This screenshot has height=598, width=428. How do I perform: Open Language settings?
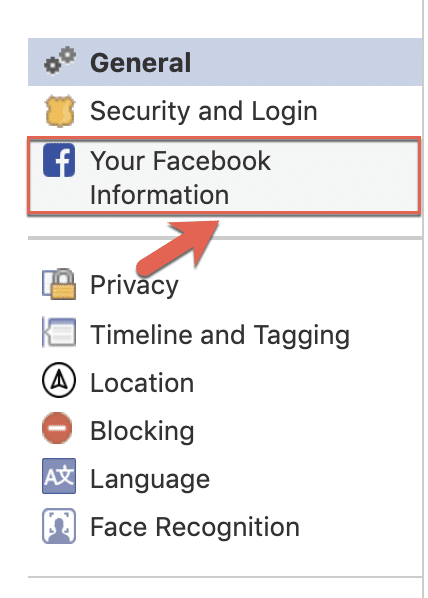pos(225,478)
